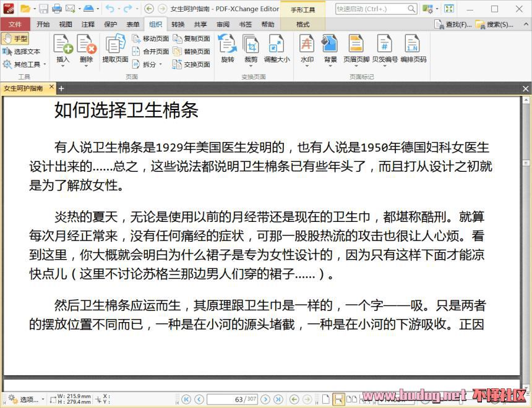This screenshot has height=408, width=532.
Task: Expand the Background dropdown arrow below 背景
Action: [x=330, y=66]
